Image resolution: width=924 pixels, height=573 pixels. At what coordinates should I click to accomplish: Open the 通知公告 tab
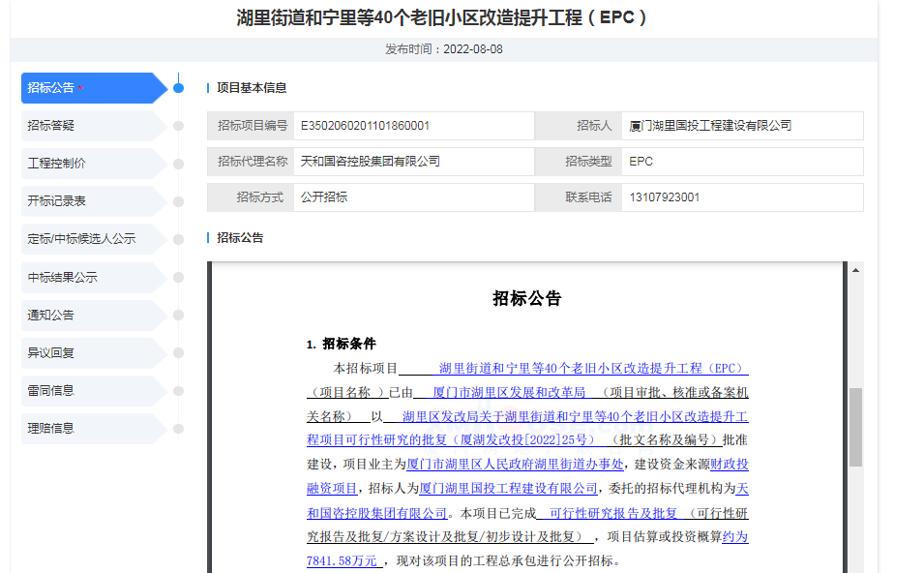pyautogui.click(x=87, y=316)
